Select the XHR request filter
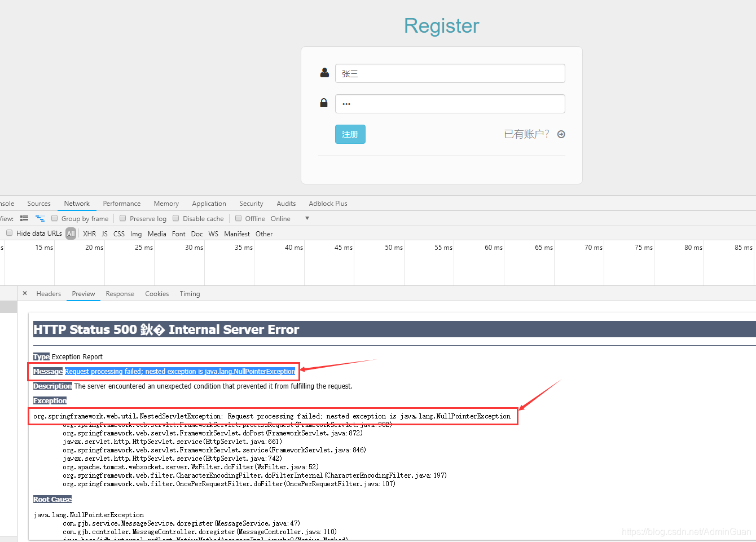756x542 pixels. tap(89, 233)
